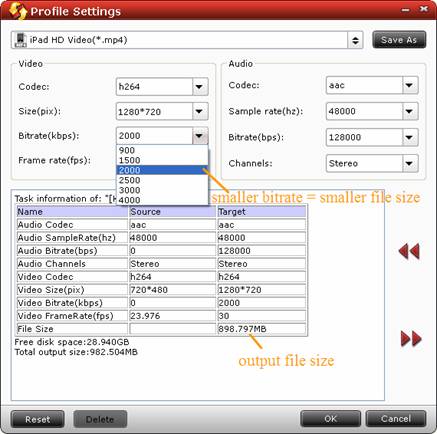Select the File Size row name
Image resolution: width=437 pixels, height=434 pixels.
click(72, 329)
